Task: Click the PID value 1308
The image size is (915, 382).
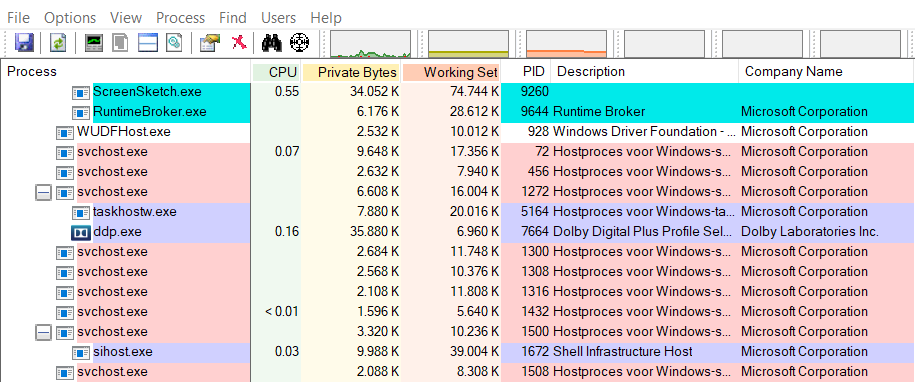Action: (534, 272)
